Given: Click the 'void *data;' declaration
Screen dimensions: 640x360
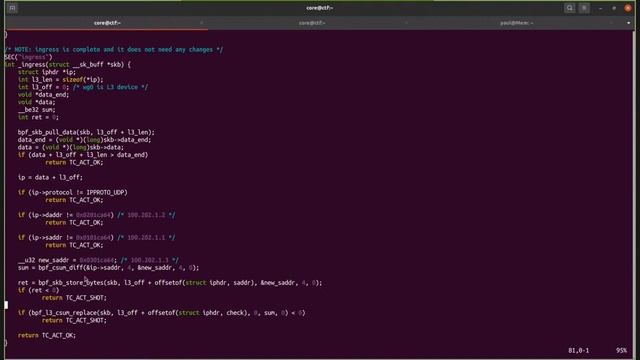Looking at the screenshot, I should pyautogui.click(x=36, y=102).
